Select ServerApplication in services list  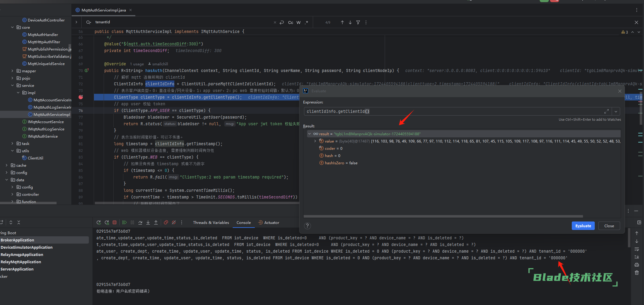pos(17,269)
